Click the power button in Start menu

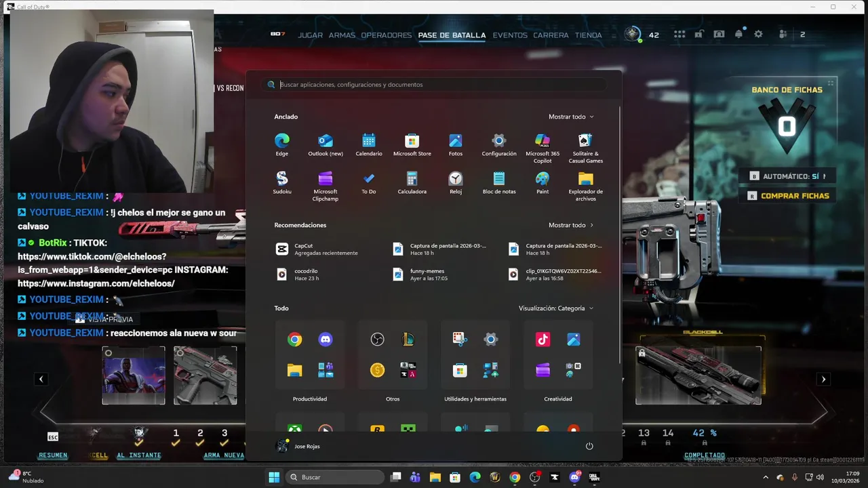(589, 446)
